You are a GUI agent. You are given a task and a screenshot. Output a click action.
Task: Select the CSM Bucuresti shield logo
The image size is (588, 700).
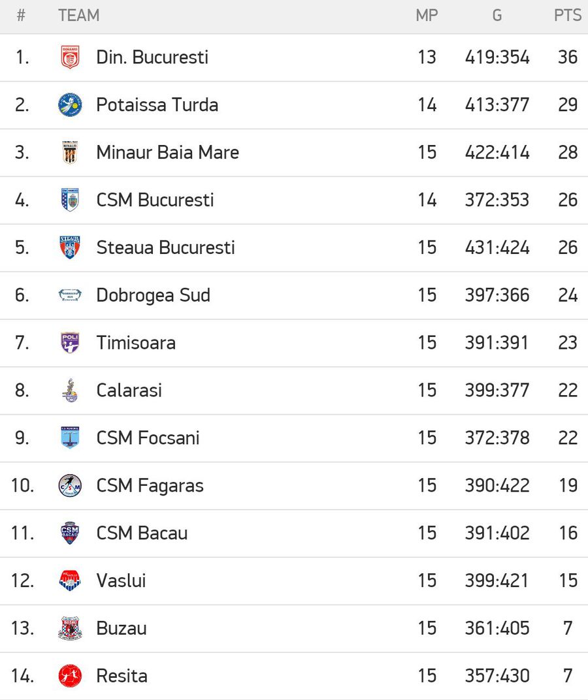click(x=70, y=200)
